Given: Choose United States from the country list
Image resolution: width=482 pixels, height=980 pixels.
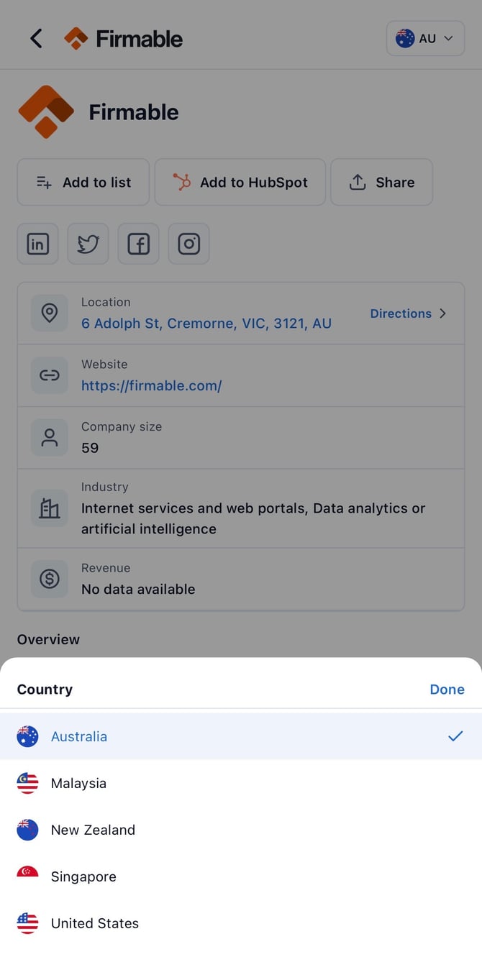Looking at the screenshot, I should coord(241,923).
